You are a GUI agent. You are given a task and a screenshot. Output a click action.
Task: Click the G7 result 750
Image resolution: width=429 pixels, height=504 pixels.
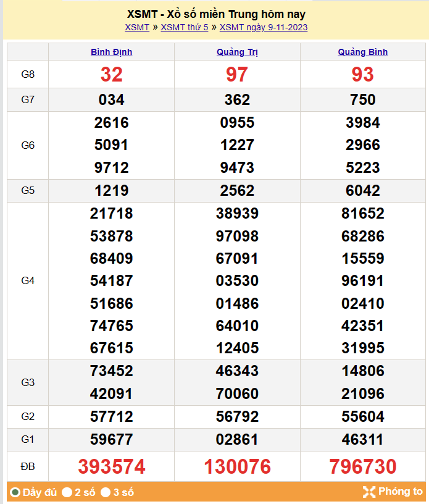[x=363, y=99]
